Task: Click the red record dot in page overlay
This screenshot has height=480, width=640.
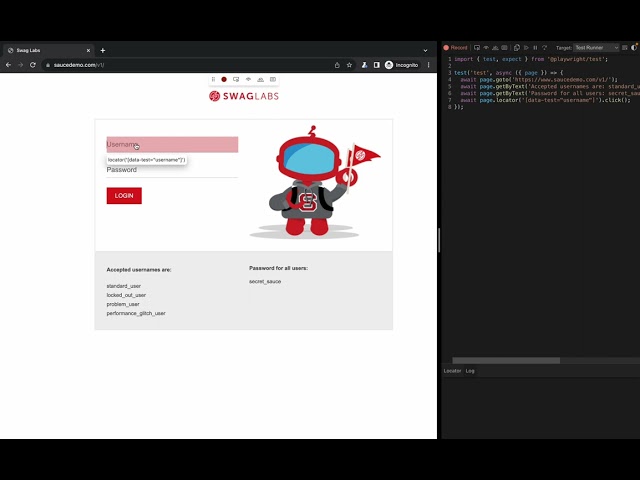Action: point(224,80)
